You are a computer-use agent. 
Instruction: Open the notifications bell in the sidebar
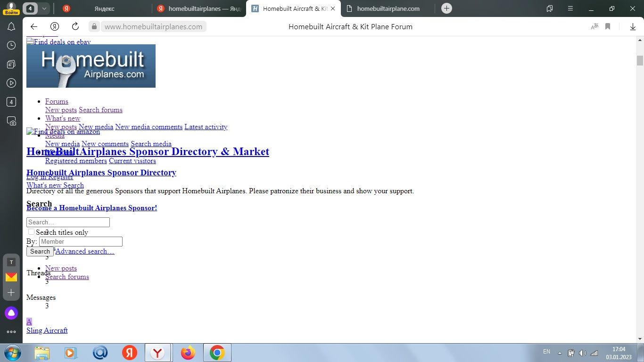click(x=11, y=27)
